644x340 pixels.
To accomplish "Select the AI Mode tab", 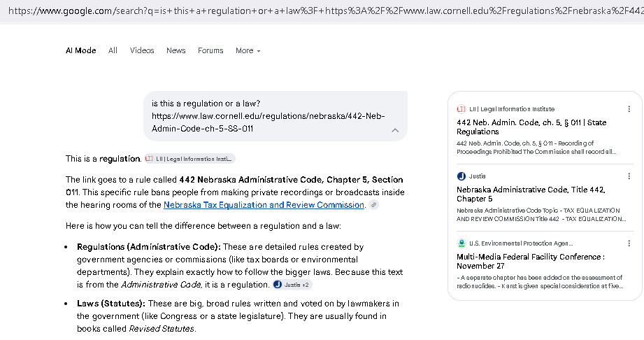I will 81,50.
